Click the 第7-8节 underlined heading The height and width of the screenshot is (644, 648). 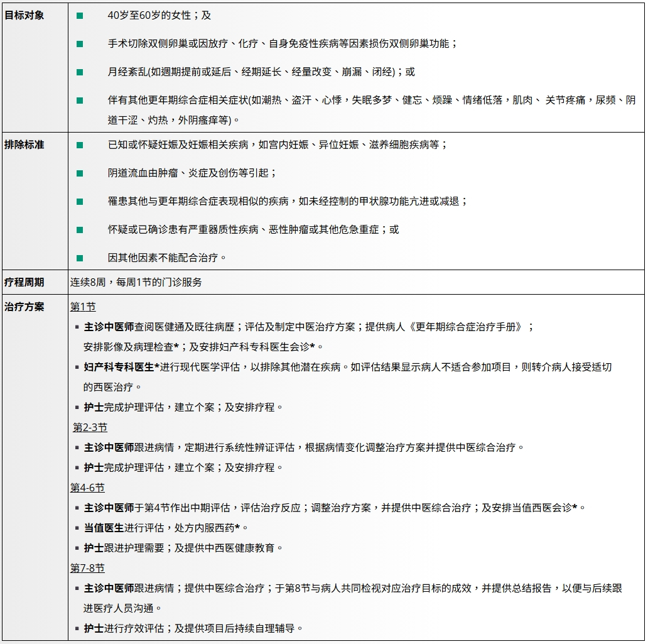coord(87,568)
